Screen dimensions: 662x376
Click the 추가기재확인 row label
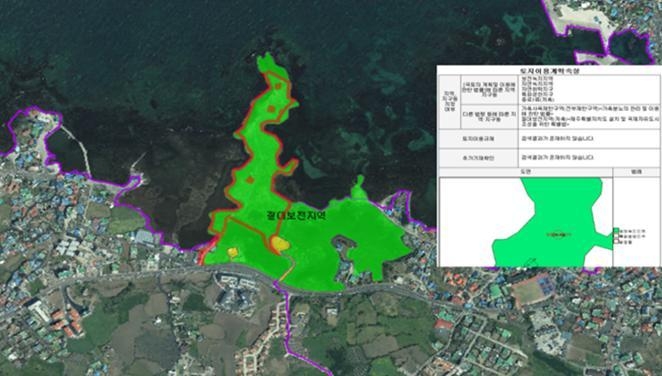[478, 158]
